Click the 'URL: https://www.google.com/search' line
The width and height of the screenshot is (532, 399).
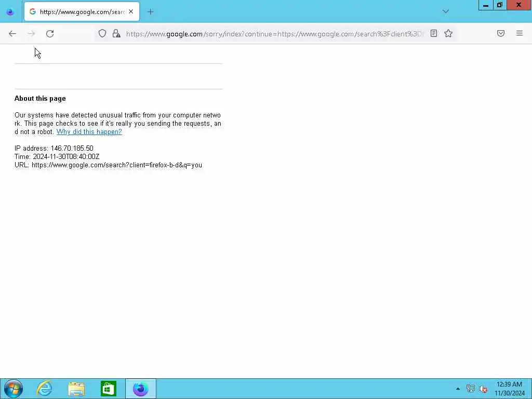[108, 165]
